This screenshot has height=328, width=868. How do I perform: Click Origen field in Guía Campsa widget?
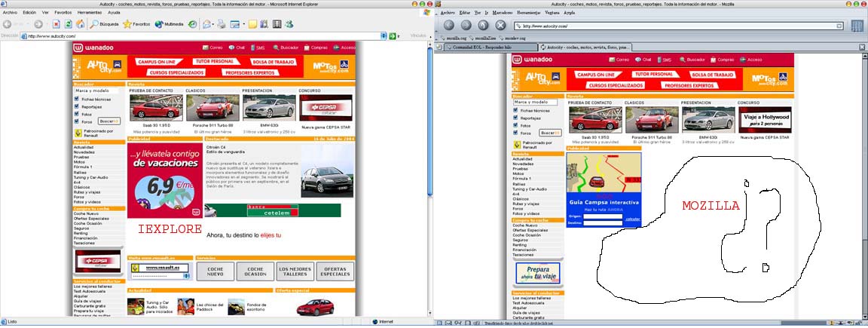tap(602, 216)
